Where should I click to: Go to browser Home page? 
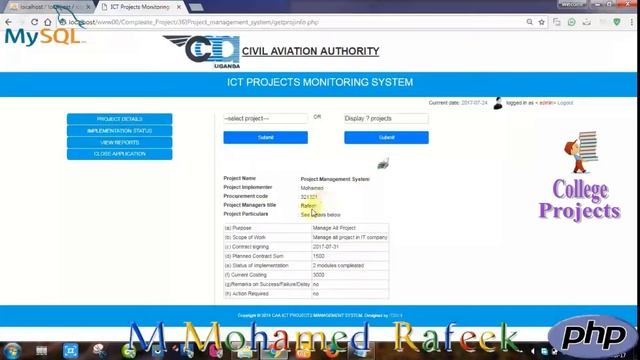click(x=48, y=22)
